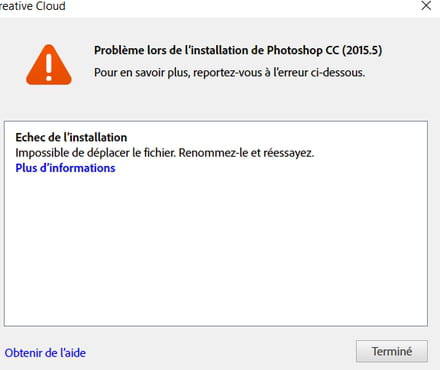
Task: Click the orange warning triangle icon
Action: [x=49, y=65]
